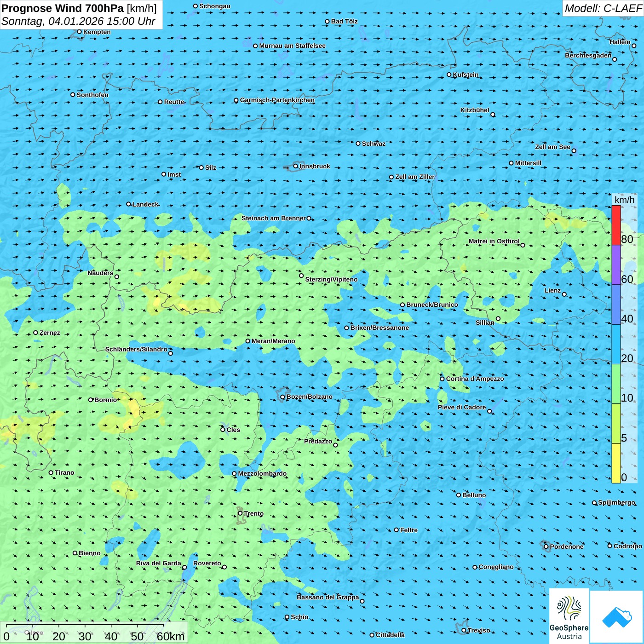The height and width of the screenshot is (644, 644).
Task: Click the blue weather app logo
Action: 617,617
